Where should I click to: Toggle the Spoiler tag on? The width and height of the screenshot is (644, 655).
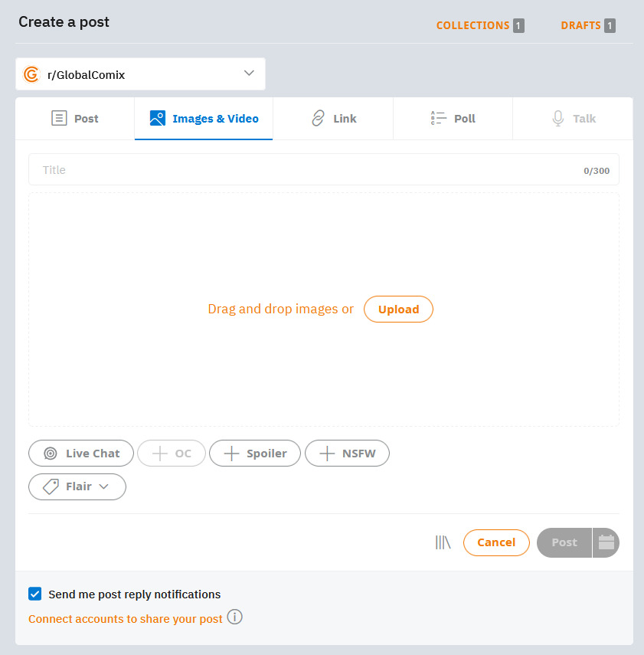[255, 454]
